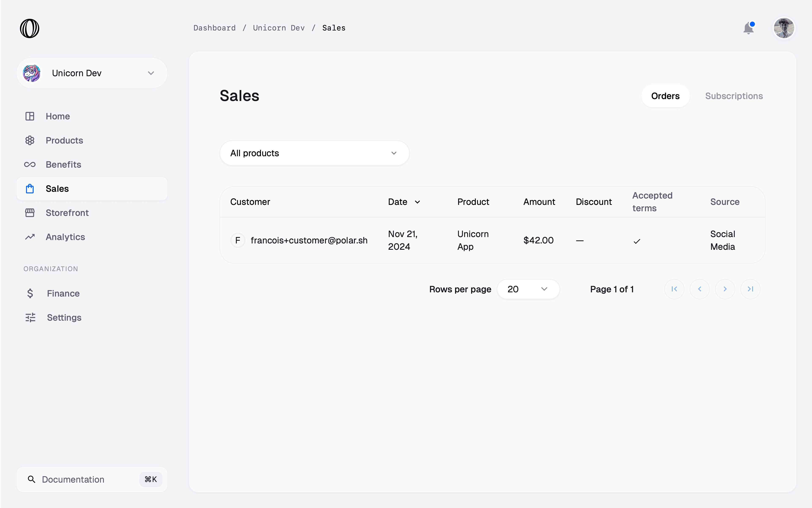812x508 pixels.
Task: Open customer francois+customer@polar.sh
Action: [x=309, y=241]
